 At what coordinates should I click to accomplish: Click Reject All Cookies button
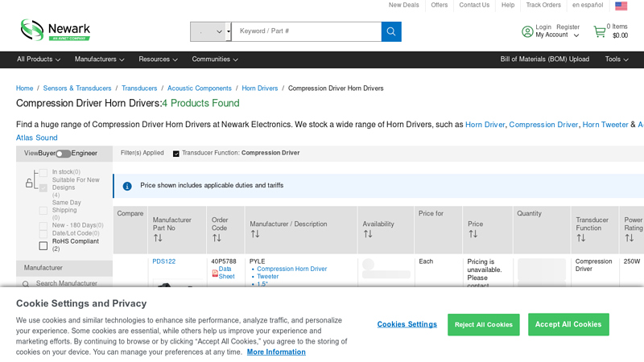click(484, 325)
